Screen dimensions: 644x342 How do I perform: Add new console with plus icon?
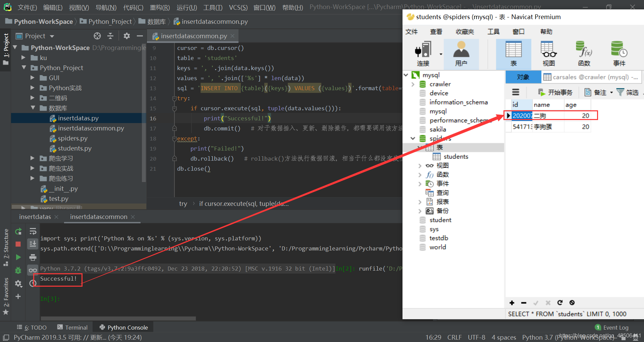18,296
